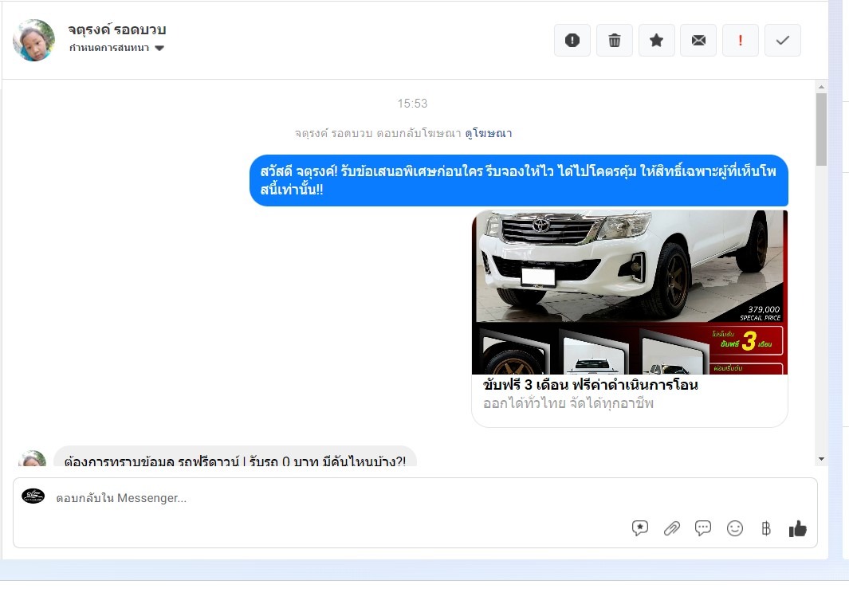Click the scrollbar down arrow
This screenshot has width=849, height=616.
coord(821,459)
